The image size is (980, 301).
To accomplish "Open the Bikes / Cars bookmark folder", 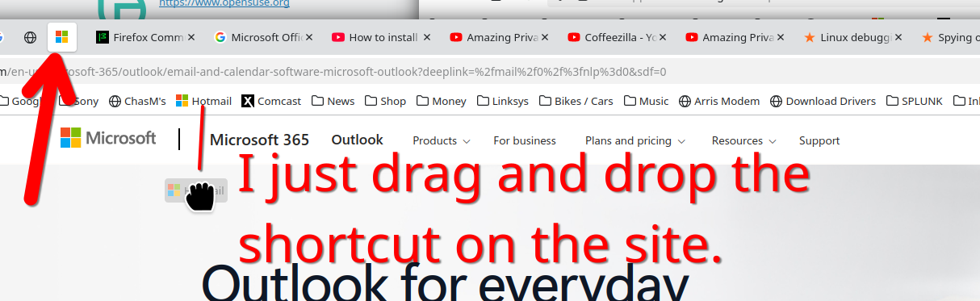I will click(x=576, y=101).
